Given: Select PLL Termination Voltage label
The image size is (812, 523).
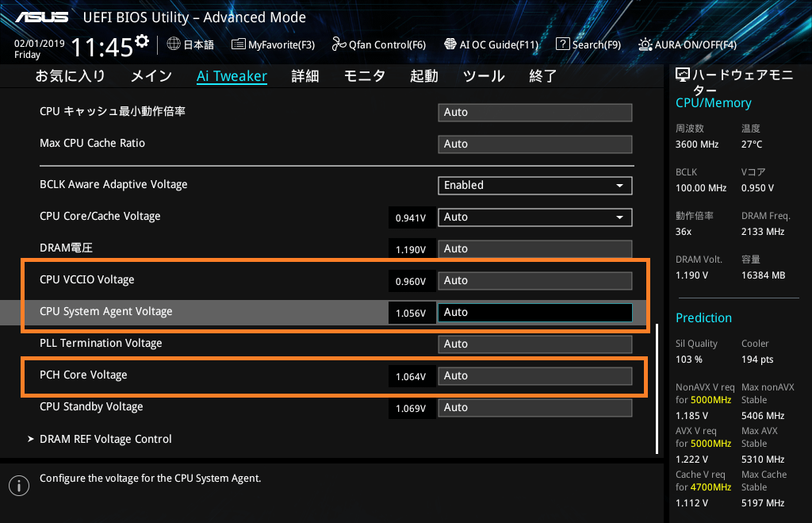Looking at the screenshot, I should pyautogui.click(x=101, y=343).
